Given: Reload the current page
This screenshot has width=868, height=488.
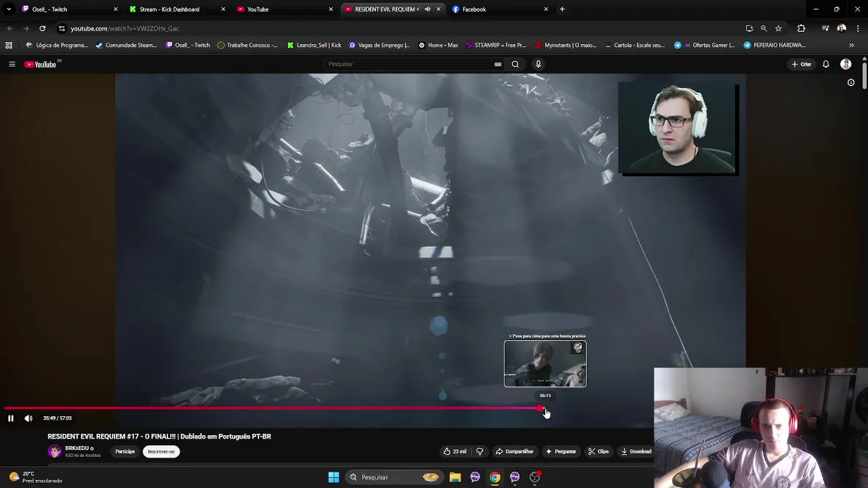Looking at the screenshot, I should click(x=42, y=28).
